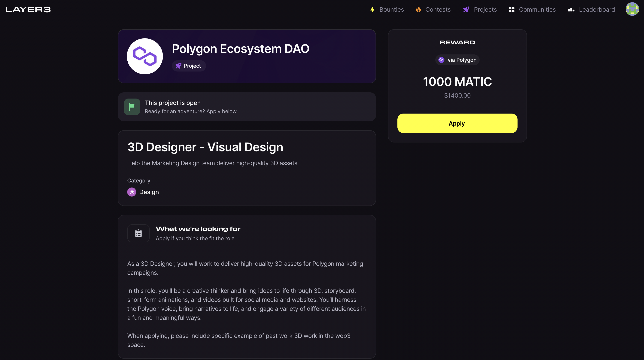Select the Marketing Design team subtitle text
Viewport: 644px width, 360px height.
pos(212,163)
